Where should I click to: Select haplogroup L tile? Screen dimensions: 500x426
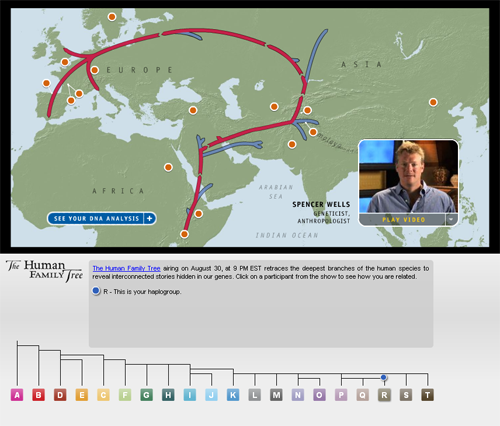click(x=254, y=395)
